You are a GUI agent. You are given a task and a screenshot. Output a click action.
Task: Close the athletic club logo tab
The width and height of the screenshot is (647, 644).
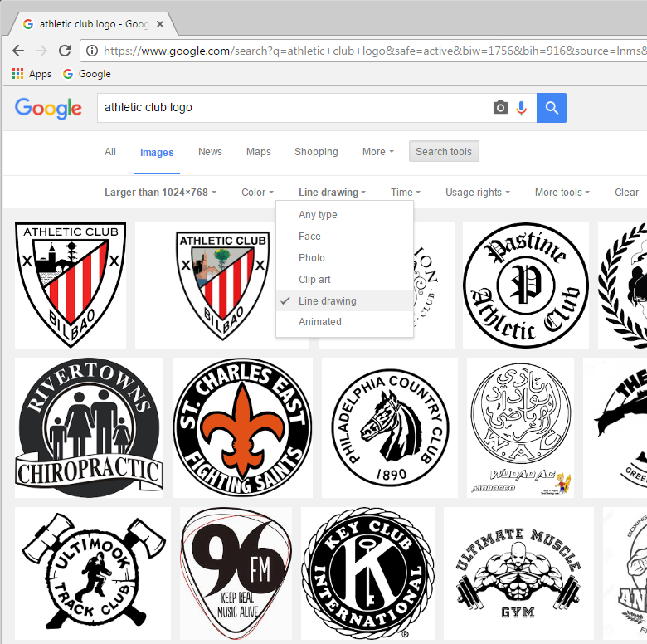click(x=160, y=24)
